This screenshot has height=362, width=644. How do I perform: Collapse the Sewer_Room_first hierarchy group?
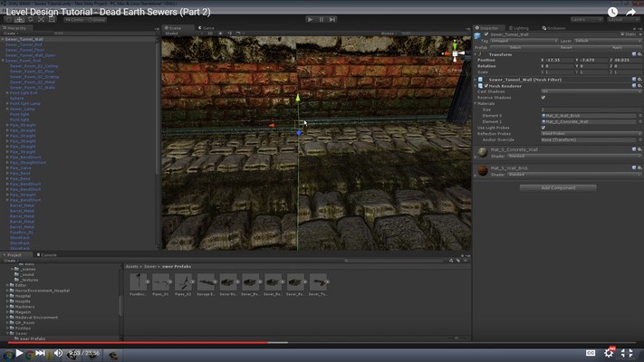coord(3,61)
